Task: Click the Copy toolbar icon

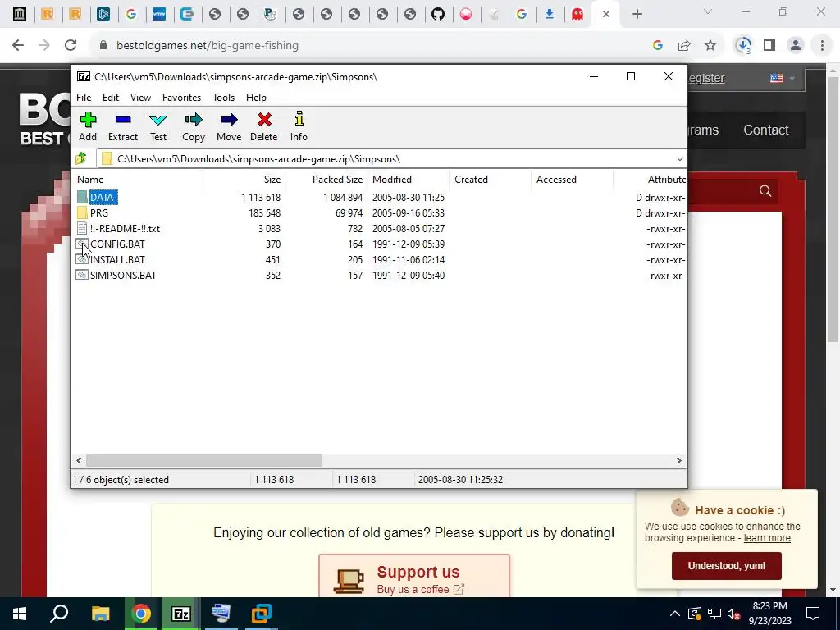Action: 194,120
